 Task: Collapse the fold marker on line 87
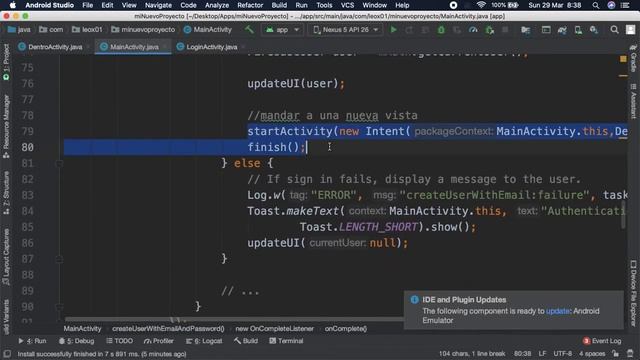(59, 259)
